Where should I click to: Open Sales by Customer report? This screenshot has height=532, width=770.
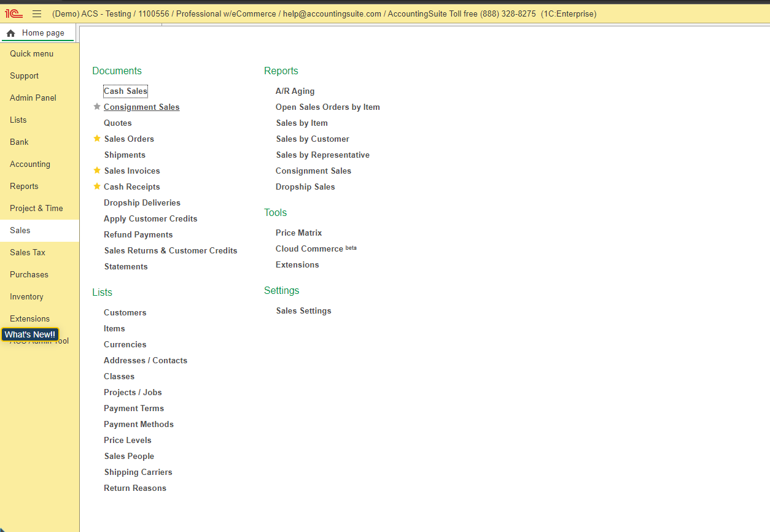tap(313, 139)
